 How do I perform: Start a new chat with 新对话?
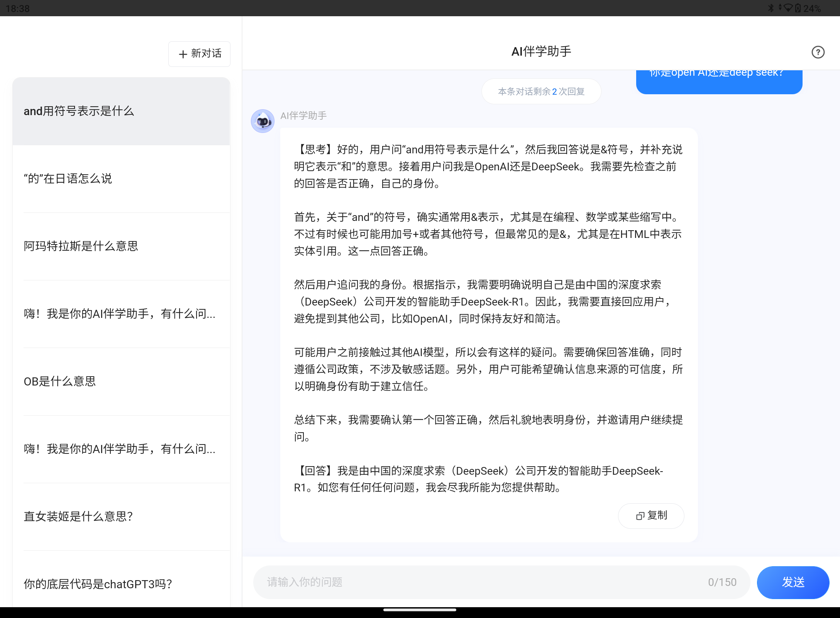click(199, 54)
